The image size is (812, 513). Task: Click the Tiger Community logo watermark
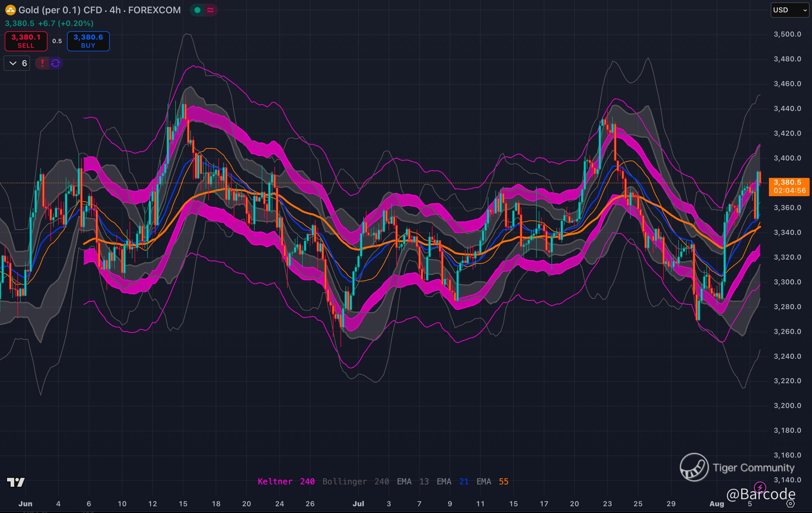[x=694, y=467]
